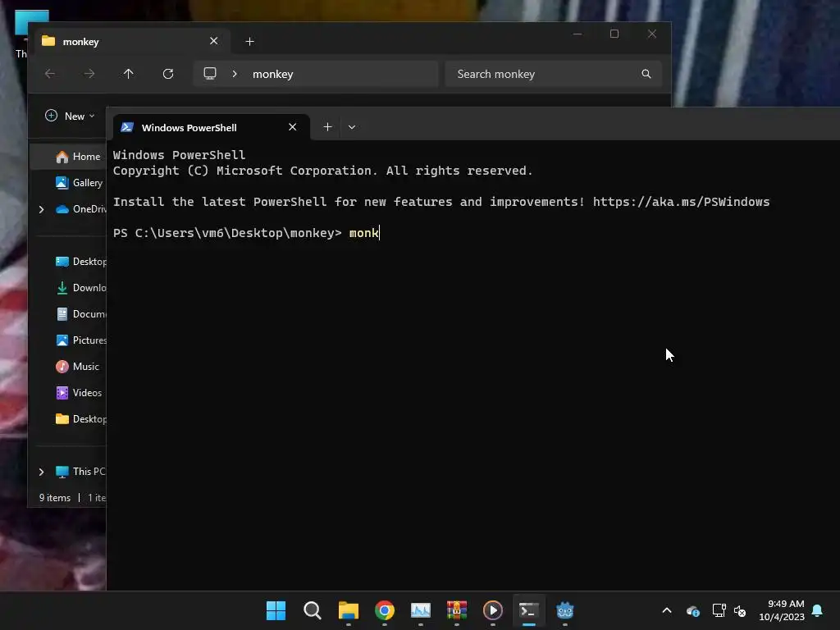Focus the Search monkey field

click(554, 74)
